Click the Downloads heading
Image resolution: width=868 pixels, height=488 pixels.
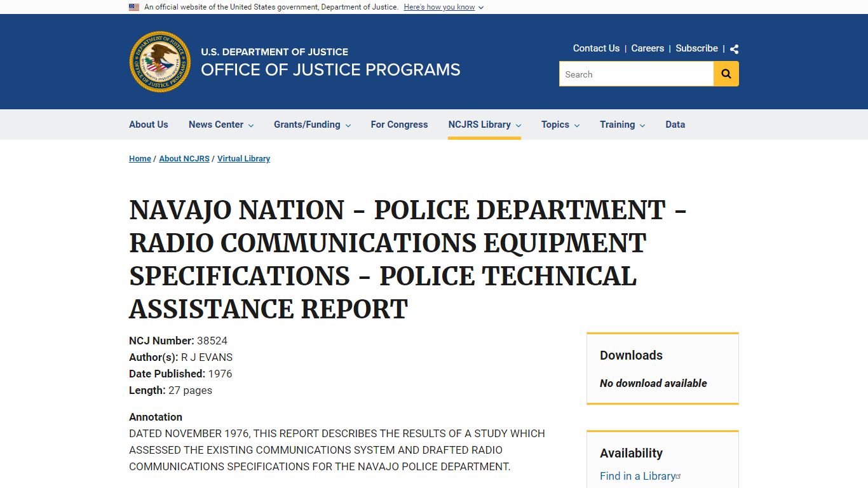coord(631,355)
